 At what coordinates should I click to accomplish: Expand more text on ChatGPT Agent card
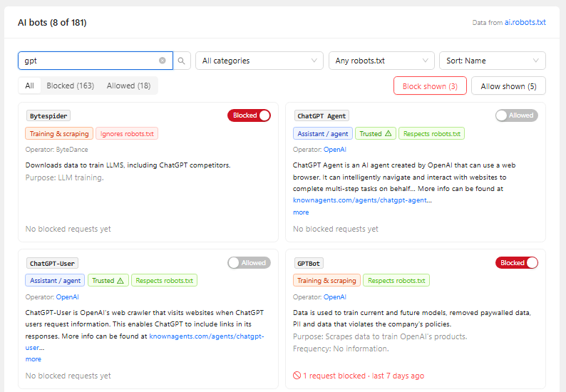[301, 212]
